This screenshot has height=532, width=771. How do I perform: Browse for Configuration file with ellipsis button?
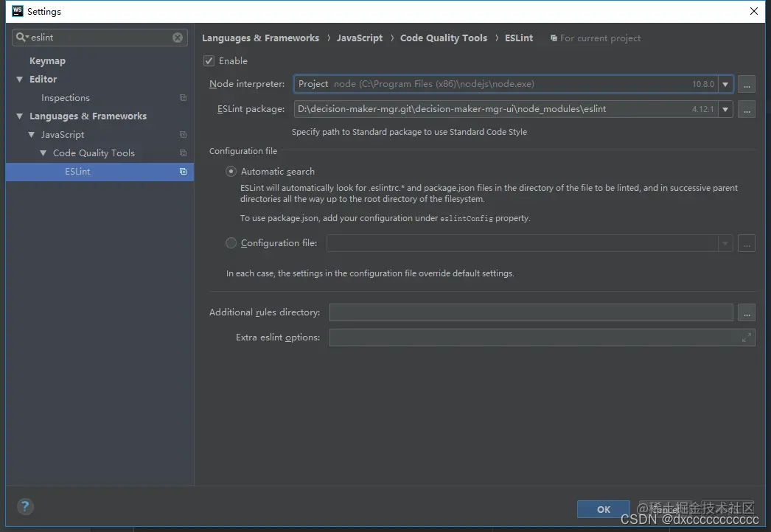coord(747,243)
